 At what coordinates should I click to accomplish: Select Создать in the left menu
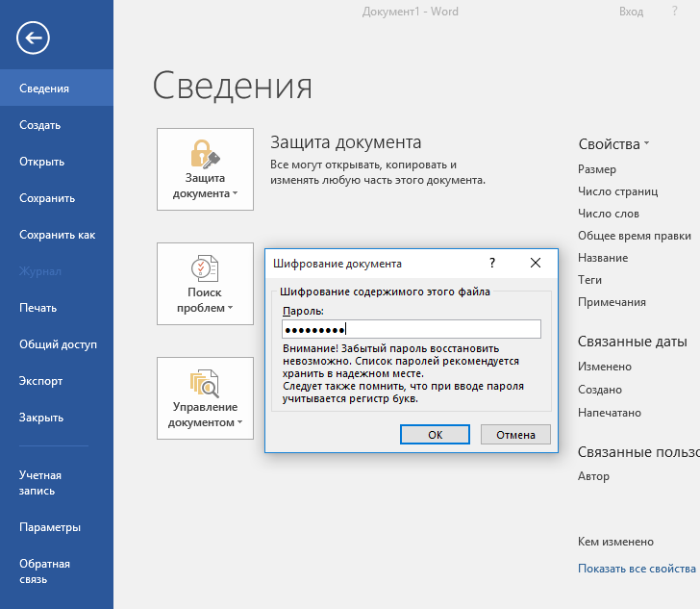(40, 125)
